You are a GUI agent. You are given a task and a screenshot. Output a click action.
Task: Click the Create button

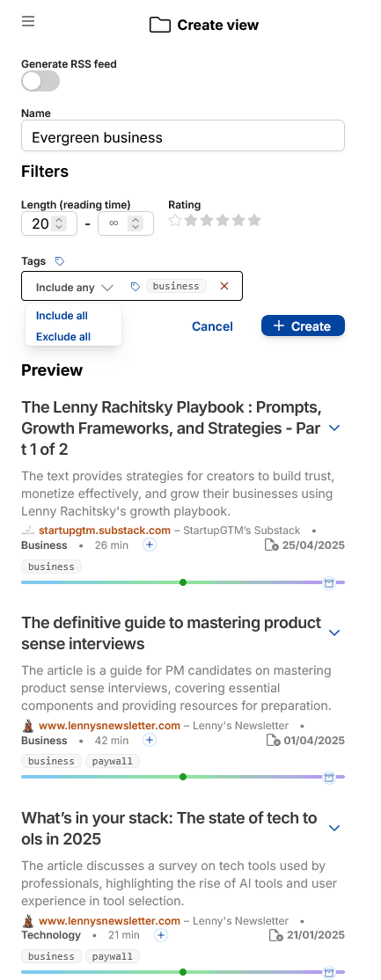pos(303,326)
